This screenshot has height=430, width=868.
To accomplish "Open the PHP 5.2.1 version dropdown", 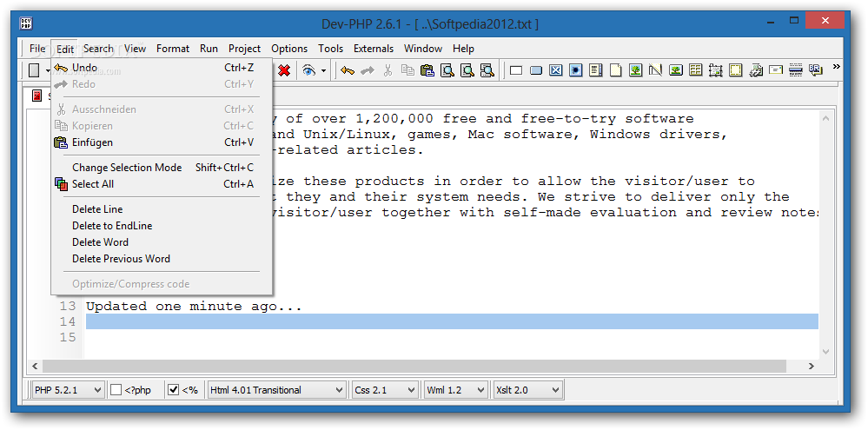I will click(68, 389).
